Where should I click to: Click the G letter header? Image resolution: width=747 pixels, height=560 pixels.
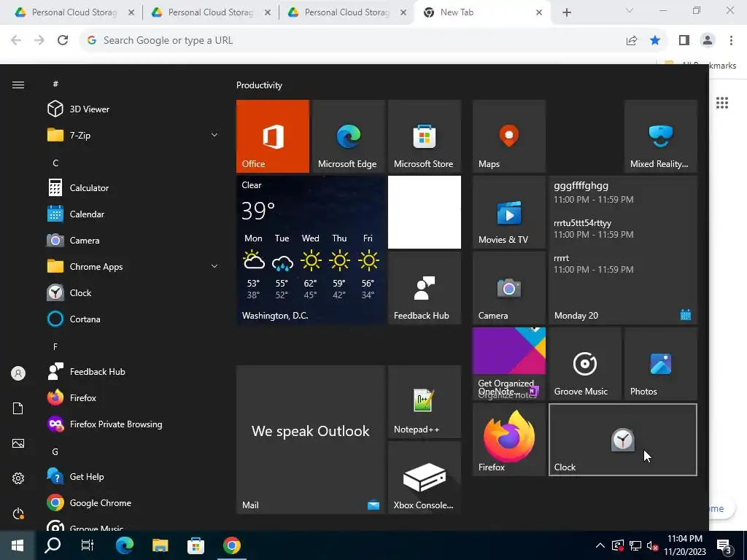click(x=55, y=451)
